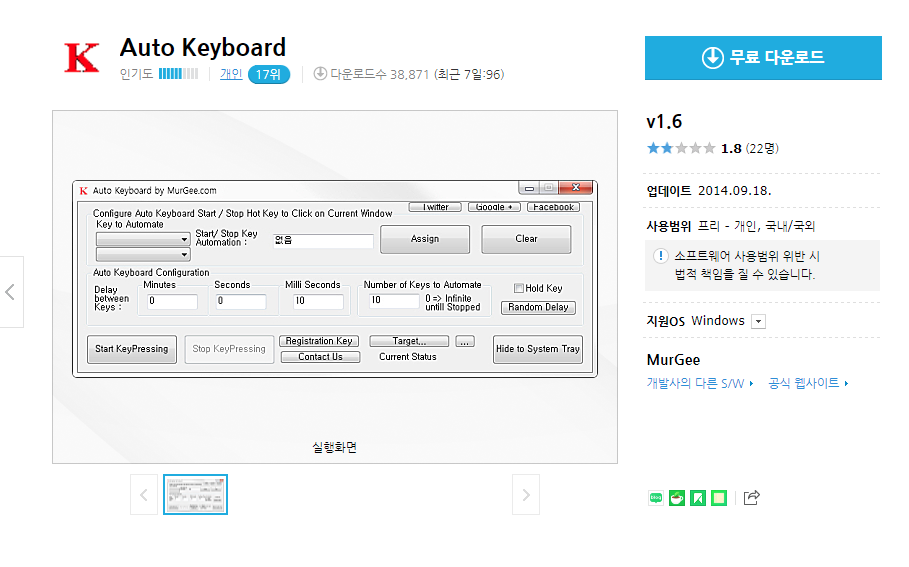Open the second Key to Automate dropdown
909x567 pixels.
(x=143, y=255)
